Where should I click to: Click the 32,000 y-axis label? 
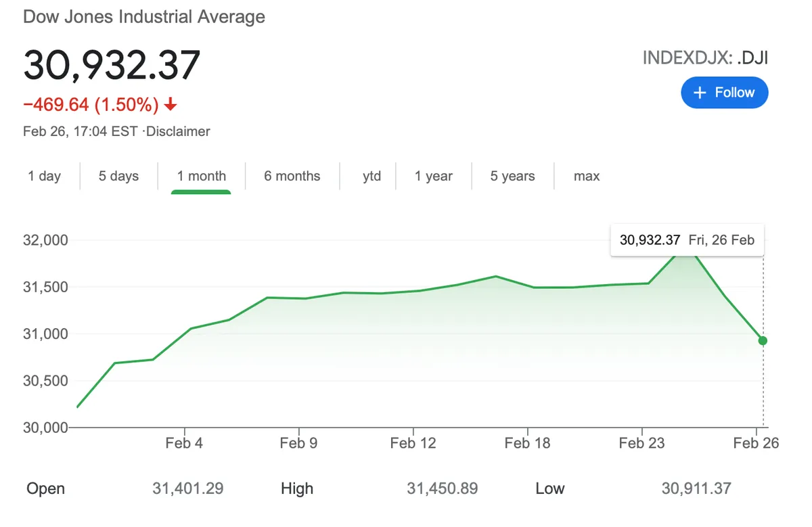click(x=47, y=241)
